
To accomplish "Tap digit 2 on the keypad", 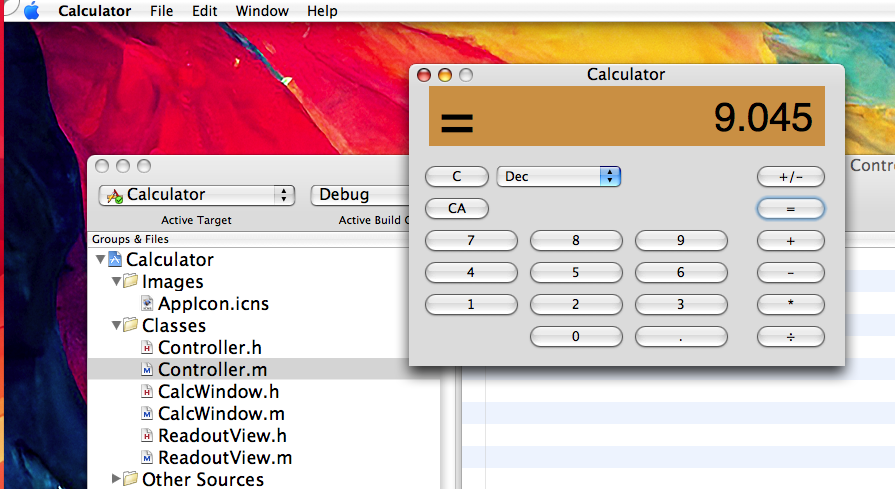I will (576, 305).
